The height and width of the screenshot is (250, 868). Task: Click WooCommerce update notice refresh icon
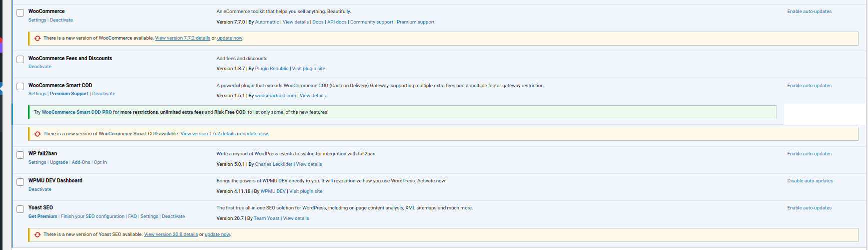point(38,38)
